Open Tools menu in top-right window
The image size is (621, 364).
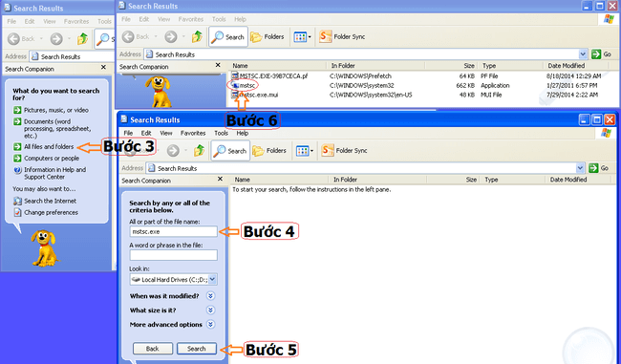pyautogui.click(x=219, y=19)
